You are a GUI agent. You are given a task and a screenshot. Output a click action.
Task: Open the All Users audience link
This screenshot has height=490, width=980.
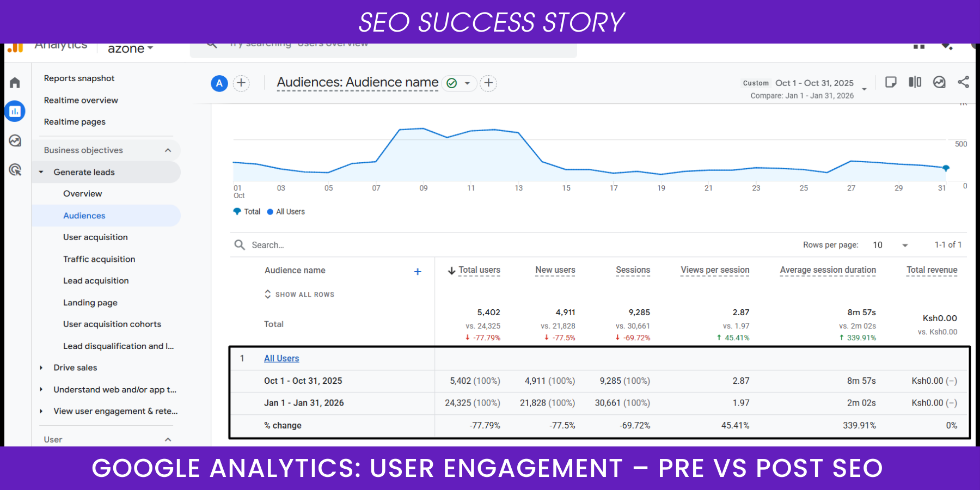click(x=281, y=358)
